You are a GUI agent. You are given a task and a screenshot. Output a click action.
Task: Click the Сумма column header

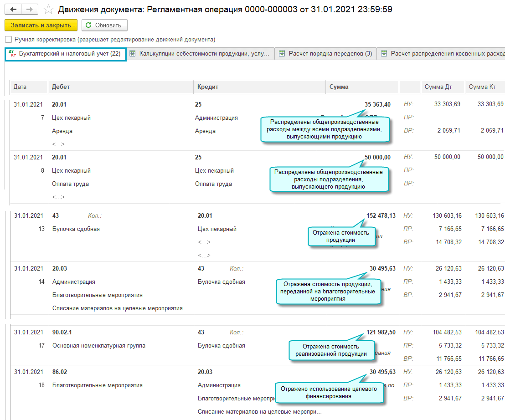coord(362,87)
